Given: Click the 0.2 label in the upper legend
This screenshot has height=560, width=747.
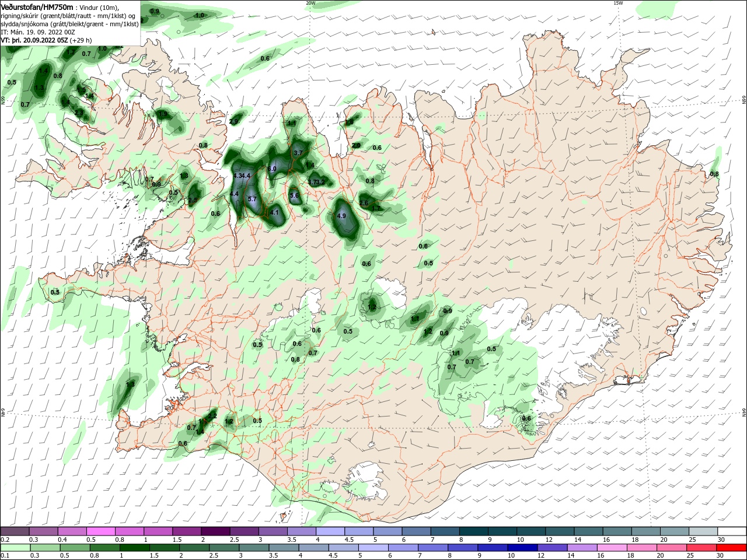Looking at the screenshot, I should pyautogui.click(x=5, y=540).
